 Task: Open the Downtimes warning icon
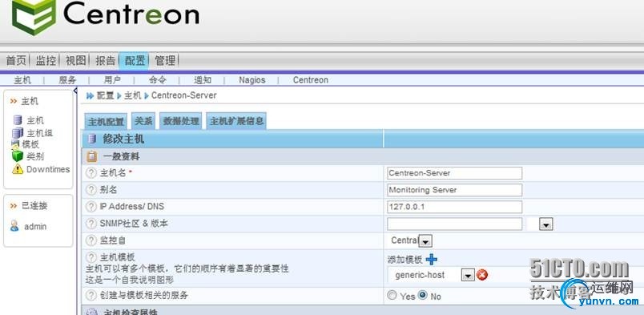click(x=18, y=169)
